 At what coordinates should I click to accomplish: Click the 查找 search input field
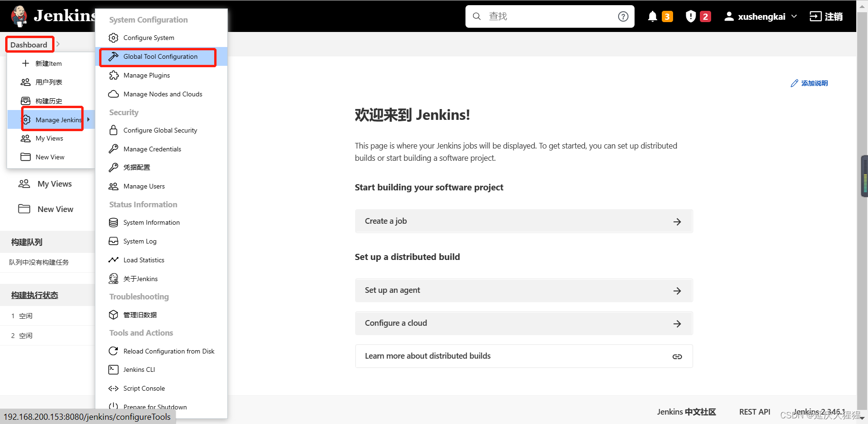[x=550, y=16]
